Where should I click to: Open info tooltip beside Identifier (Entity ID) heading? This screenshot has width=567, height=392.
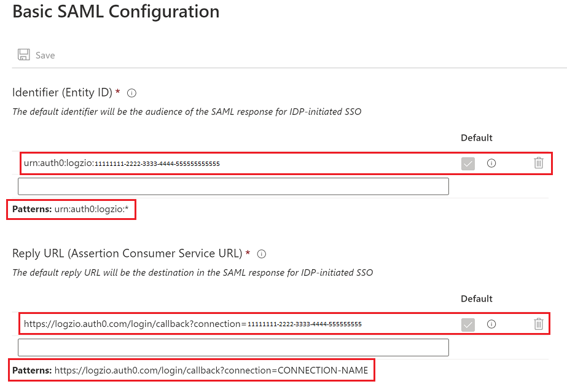(x=131, y=93)
